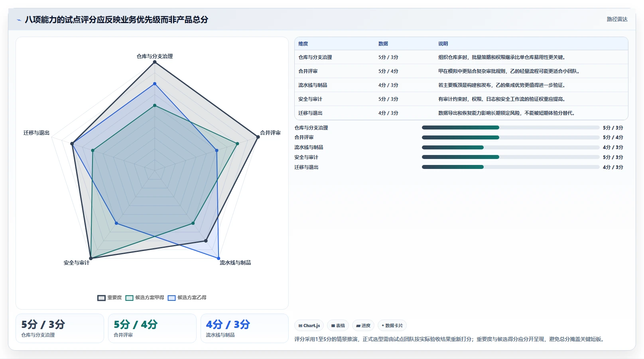
Task: Select table cell 迁移与退出
Action: coord(310,113)
